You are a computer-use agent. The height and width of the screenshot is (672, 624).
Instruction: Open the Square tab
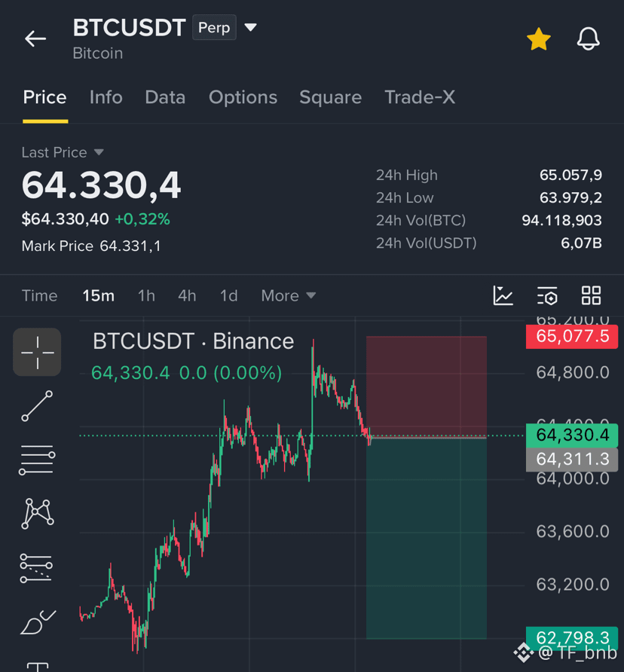coord(331,97)
